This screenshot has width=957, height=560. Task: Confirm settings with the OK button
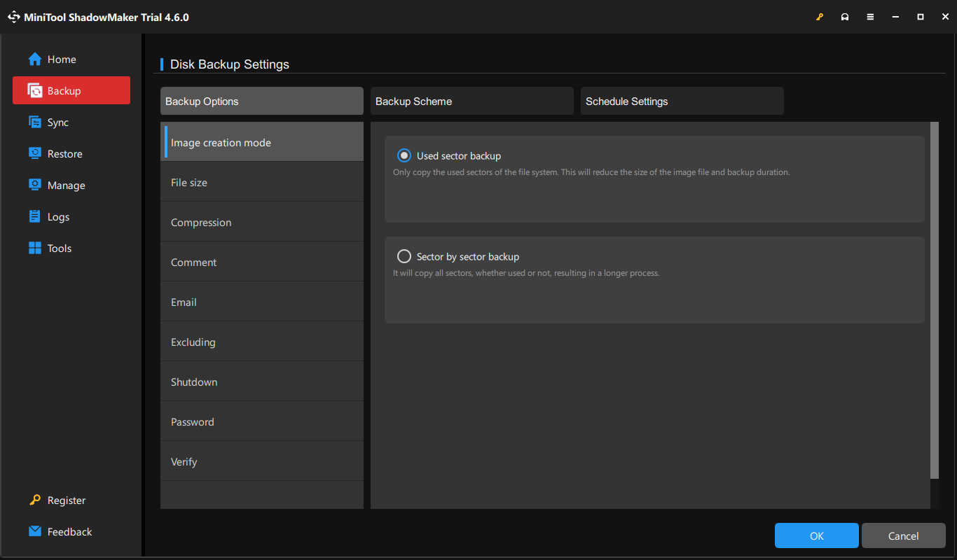pyautogui.click(x=816, y=535)
